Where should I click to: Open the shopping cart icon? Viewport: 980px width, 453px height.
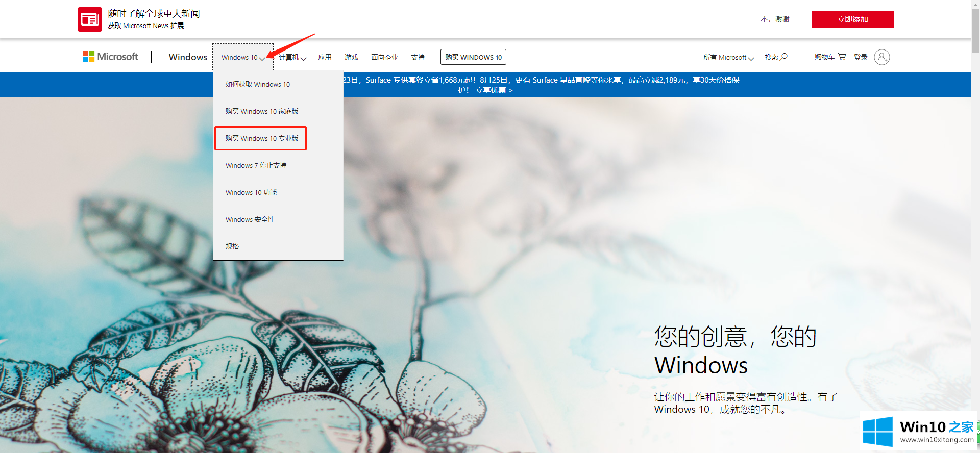tap(842, 57)
